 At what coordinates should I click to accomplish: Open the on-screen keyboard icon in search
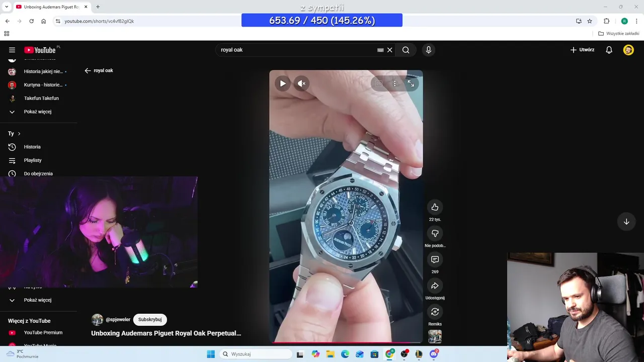tap(380, 50)
